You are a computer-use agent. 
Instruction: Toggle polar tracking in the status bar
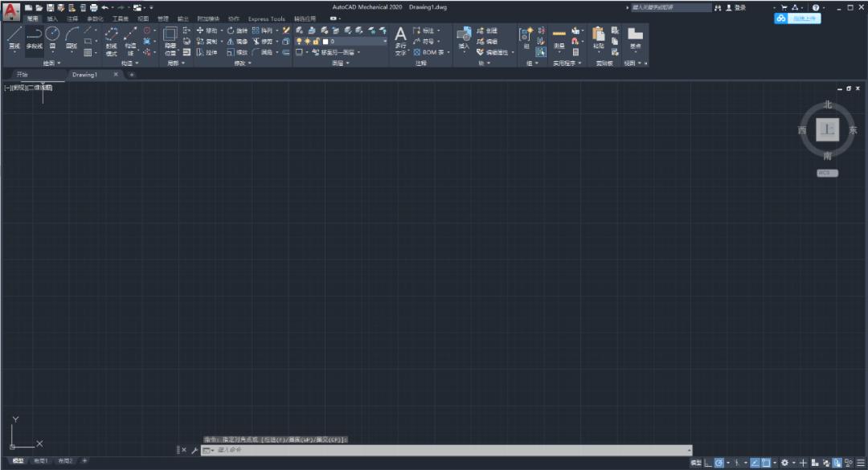click(719, 463)
